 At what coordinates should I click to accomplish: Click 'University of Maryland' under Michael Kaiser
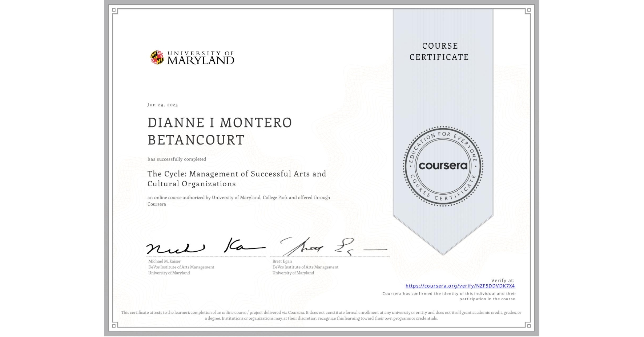pos(169,273)
